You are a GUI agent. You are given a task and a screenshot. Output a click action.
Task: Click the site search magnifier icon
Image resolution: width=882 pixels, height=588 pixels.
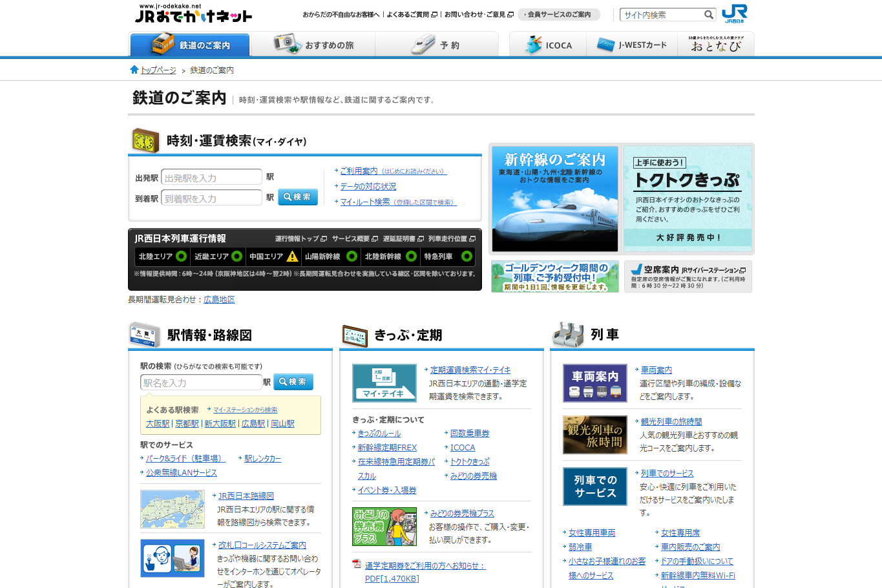pos(709,15)
